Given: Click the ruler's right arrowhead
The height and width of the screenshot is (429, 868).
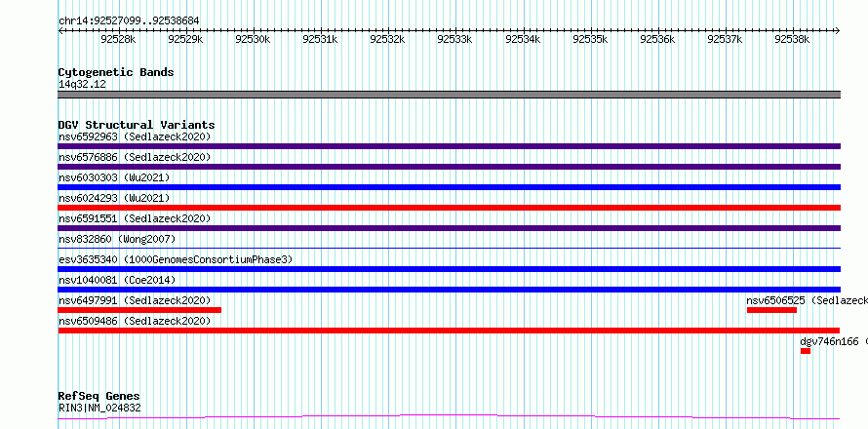Looking at the screenshot, I should tap(838, 30).
